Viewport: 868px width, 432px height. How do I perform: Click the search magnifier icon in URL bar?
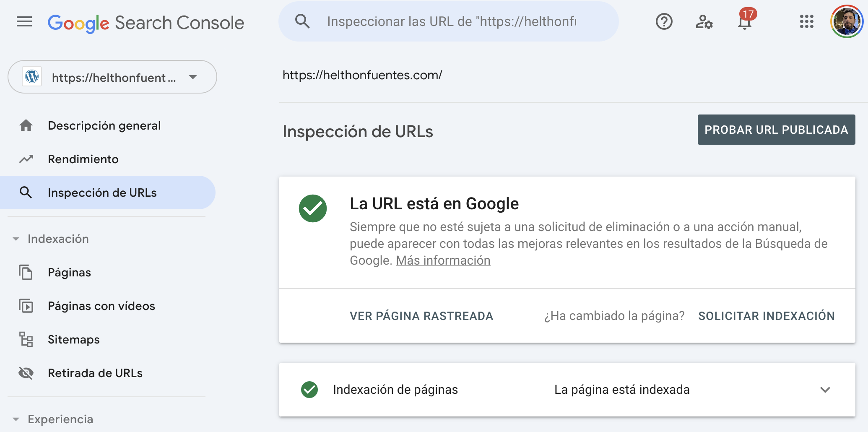(x=302, y=21)
